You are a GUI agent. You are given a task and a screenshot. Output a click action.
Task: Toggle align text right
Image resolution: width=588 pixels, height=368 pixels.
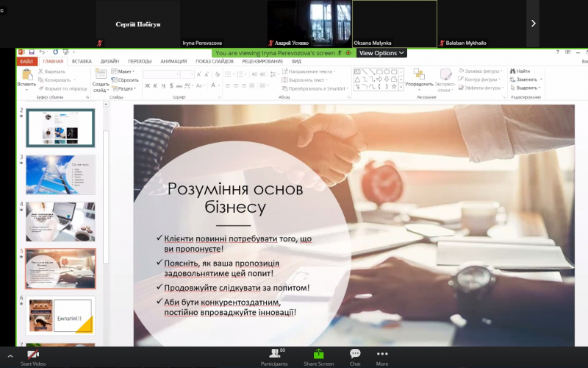[244, 85]
